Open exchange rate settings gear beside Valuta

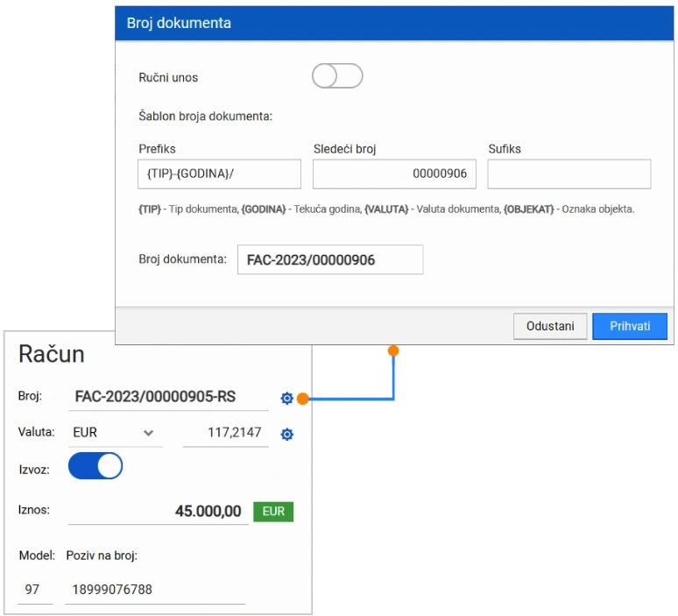point(286,434)
